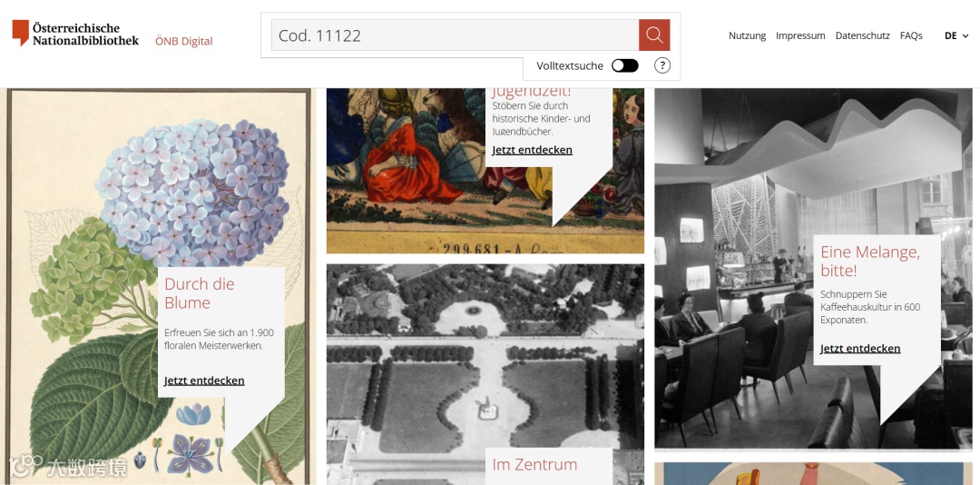Go to the Impressum page
Viewport: 980px width, 485px height.
[x=800, y=35]
